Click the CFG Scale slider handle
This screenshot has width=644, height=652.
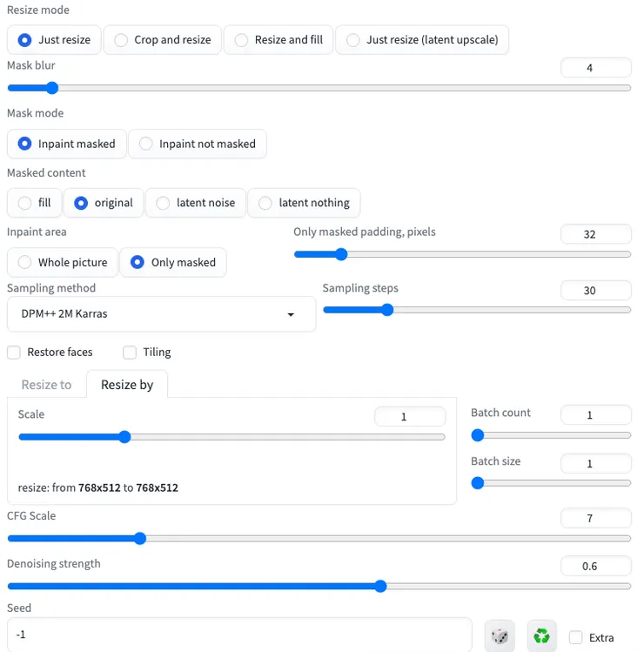(140, 539)
